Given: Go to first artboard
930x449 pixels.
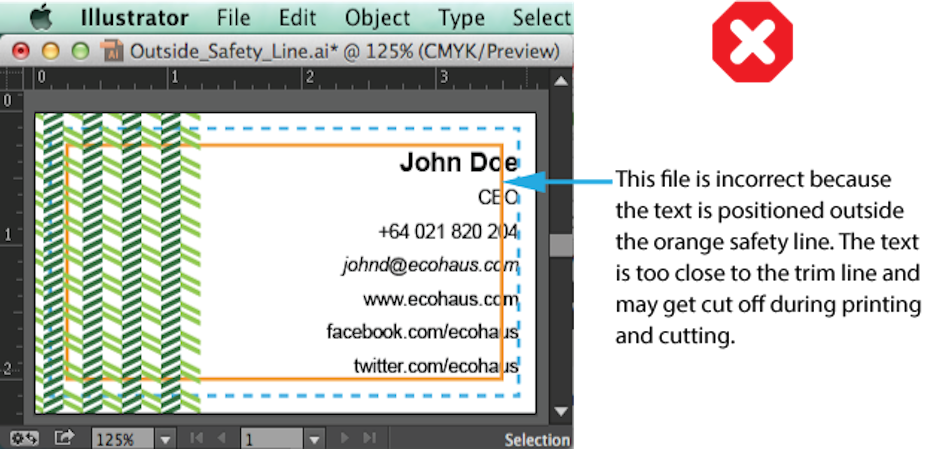Looking at the screenshot, I should pos(197,438).
